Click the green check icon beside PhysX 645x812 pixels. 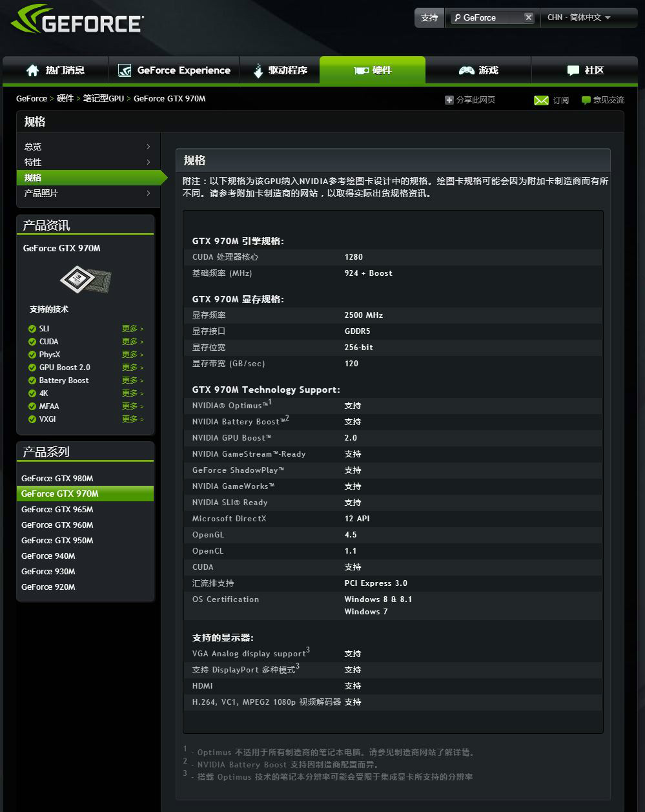(32, 355)
